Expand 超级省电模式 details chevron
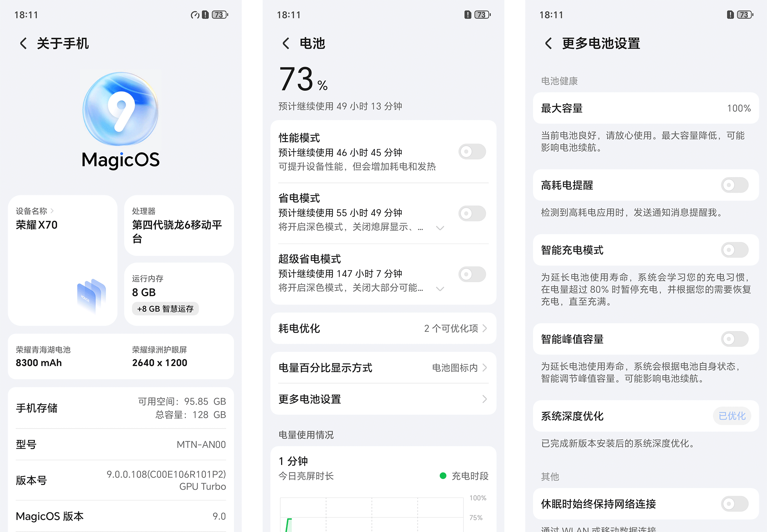767x532 pixels. click(440, 289)
